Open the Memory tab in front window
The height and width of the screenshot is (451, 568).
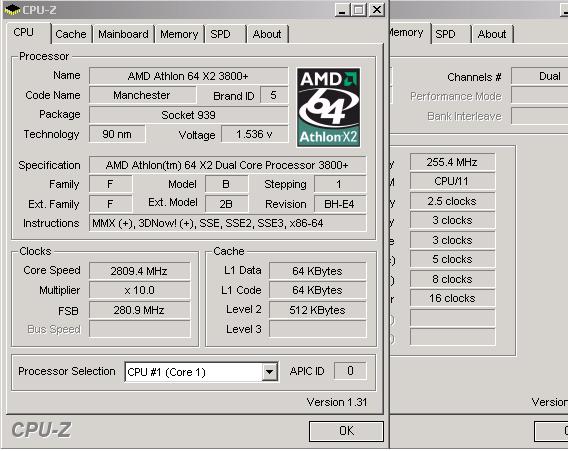pos(179,34)
